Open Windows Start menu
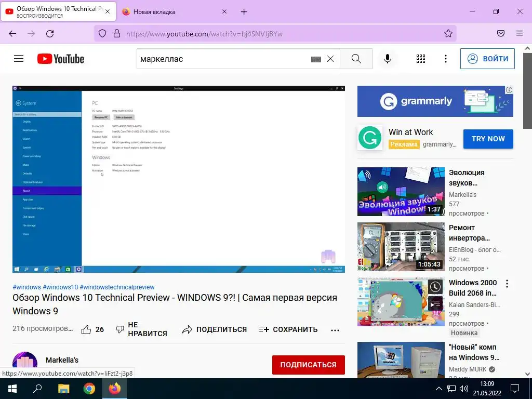This screenshot has height=399, width=532. pos(12,389)
